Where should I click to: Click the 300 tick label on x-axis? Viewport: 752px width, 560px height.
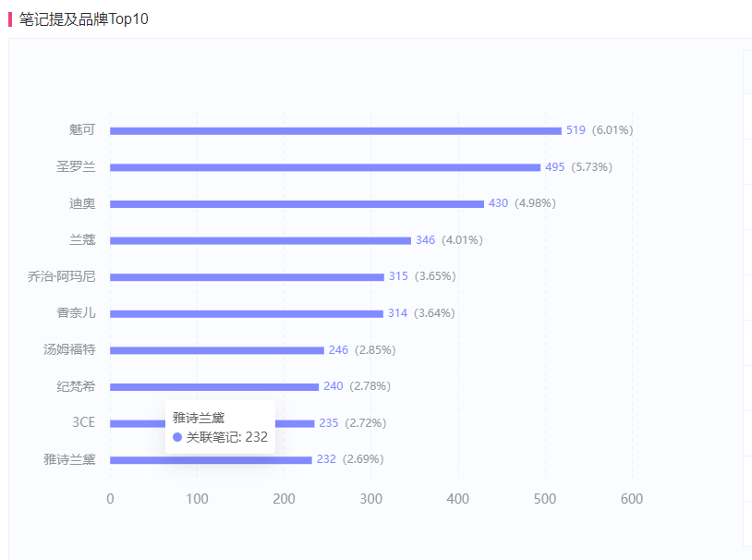[x=370, y=499]
